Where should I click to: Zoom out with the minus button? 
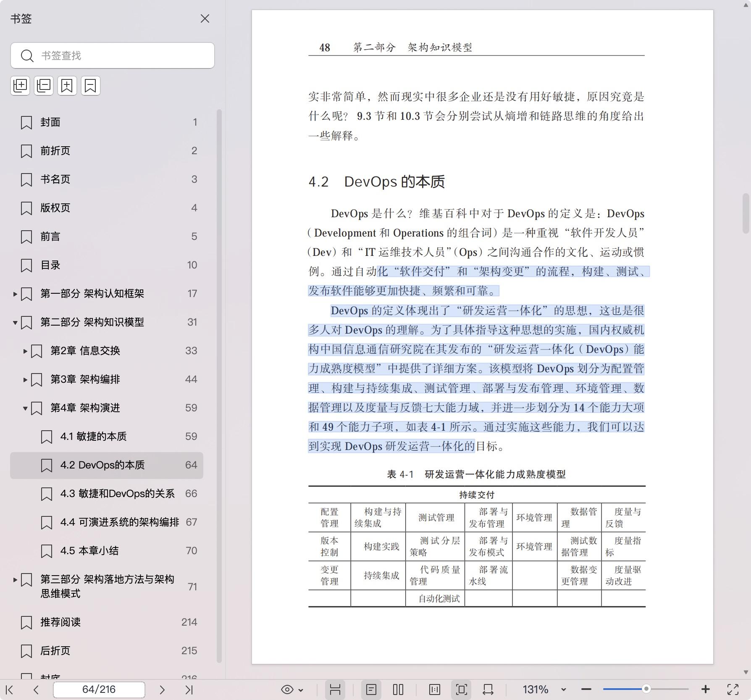(x=586, y=689)
